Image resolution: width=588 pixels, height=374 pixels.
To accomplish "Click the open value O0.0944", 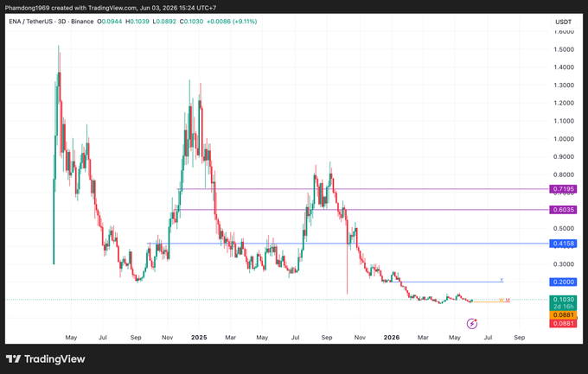I will click(x=110, y=22).
